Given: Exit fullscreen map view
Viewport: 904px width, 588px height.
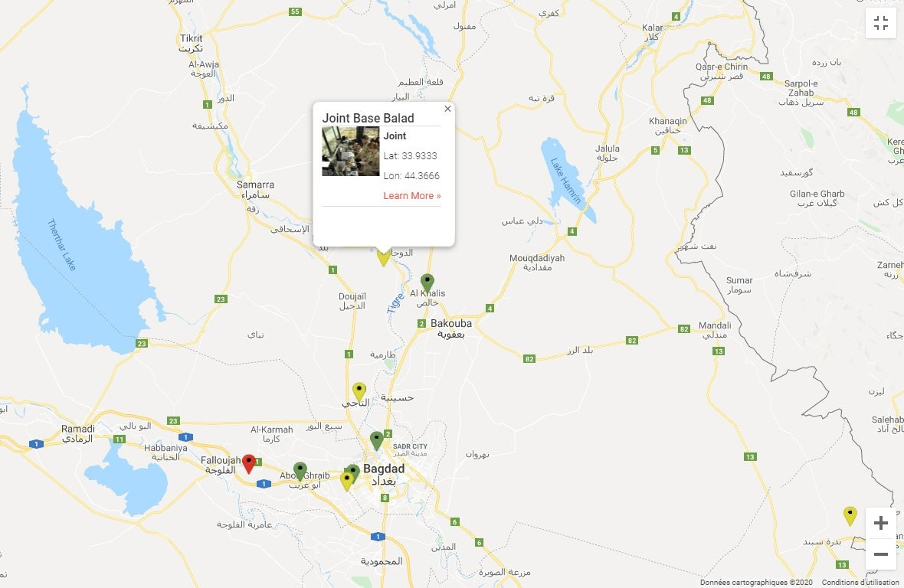Looking at the screenshot, I should 880,23.
